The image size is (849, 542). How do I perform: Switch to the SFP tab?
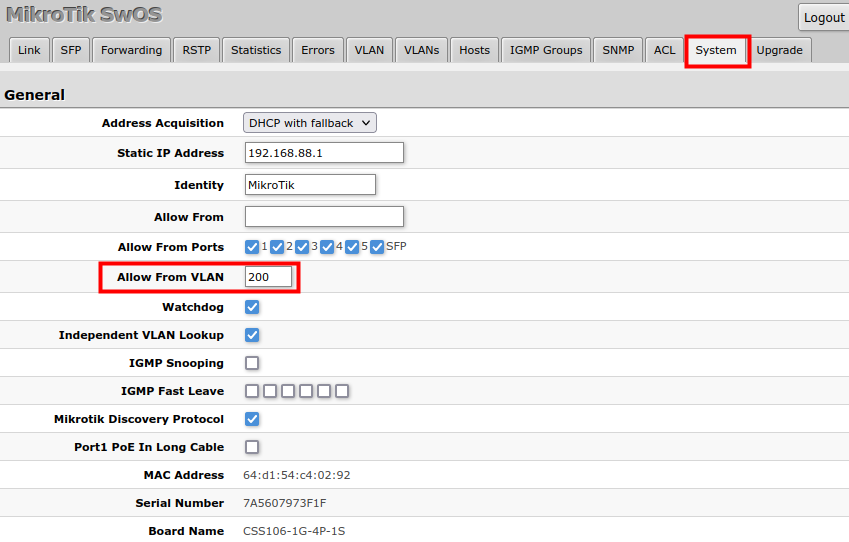[71, 50]
